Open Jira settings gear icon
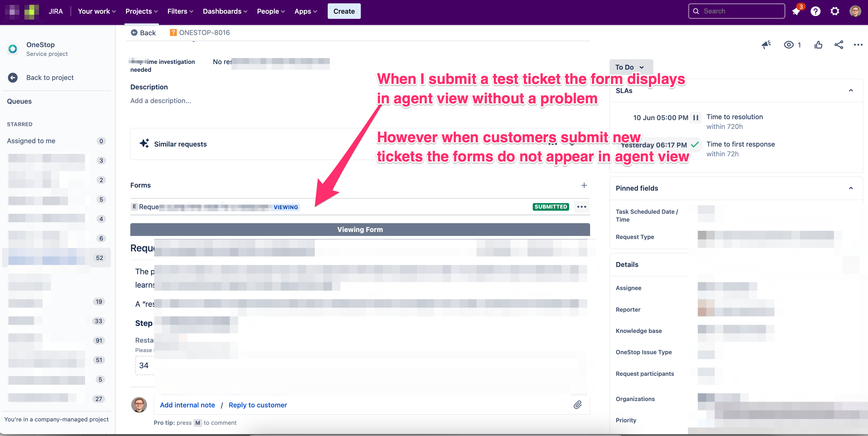 click(x=835, y=11)
